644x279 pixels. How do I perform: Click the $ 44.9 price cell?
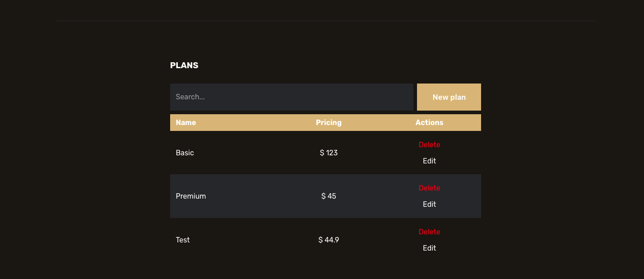click(x=329, y=240)
